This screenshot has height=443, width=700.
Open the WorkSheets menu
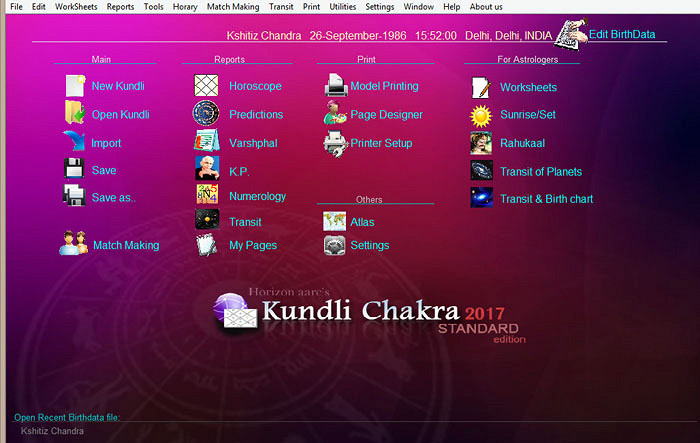(76, 7)
